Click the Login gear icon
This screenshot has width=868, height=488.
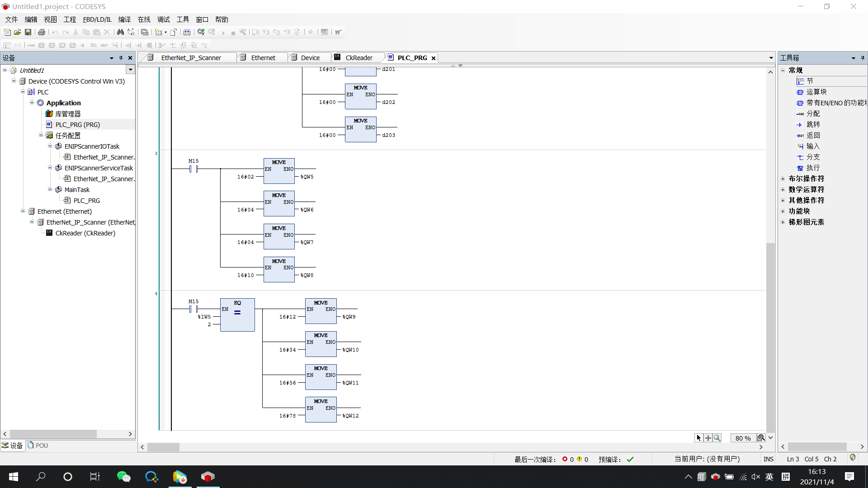(201, 32)
